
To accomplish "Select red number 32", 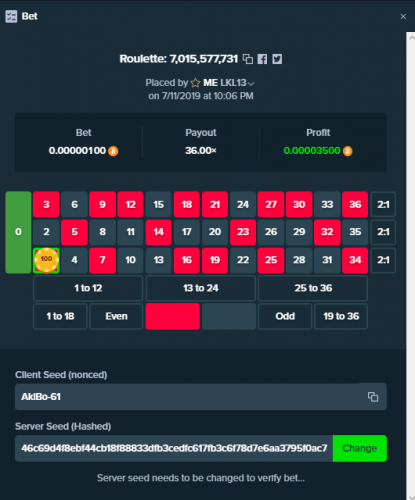I will click(x=327, y=232).
